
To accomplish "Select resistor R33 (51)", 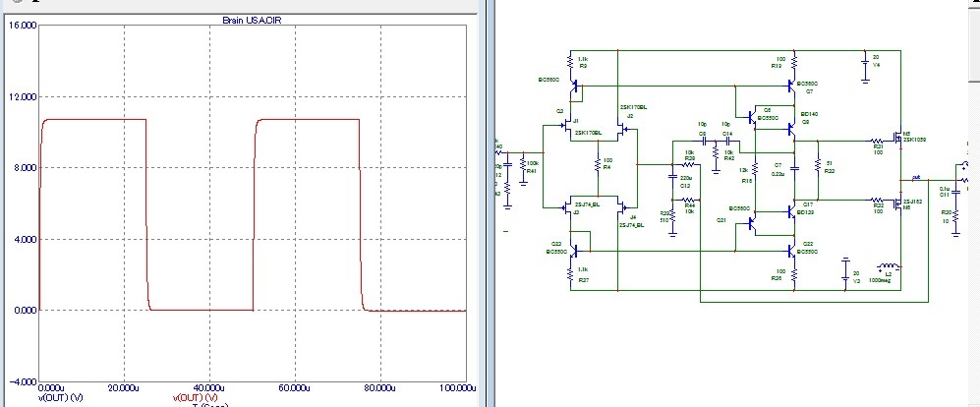I will coord(818,165).
